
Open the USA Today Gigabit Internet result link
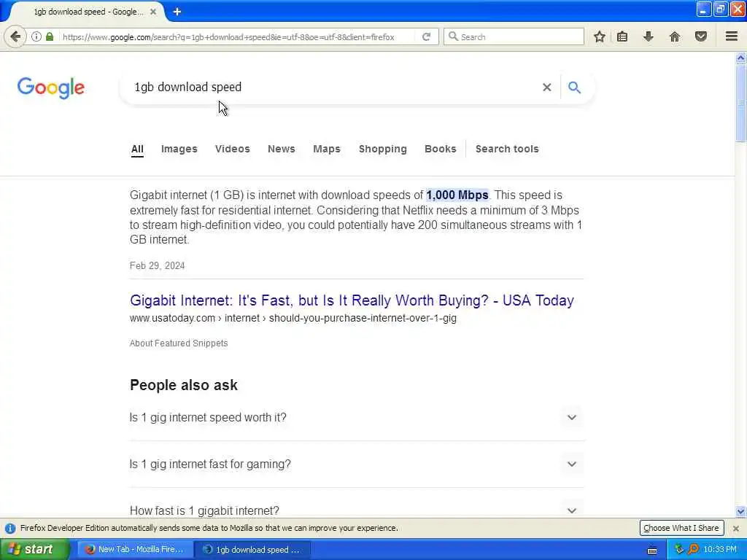pos(352,300)
